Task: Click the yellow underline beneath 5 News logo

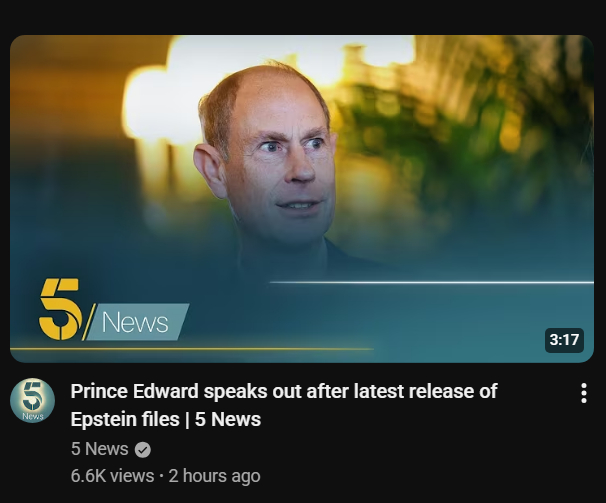Action: (192, 349)
